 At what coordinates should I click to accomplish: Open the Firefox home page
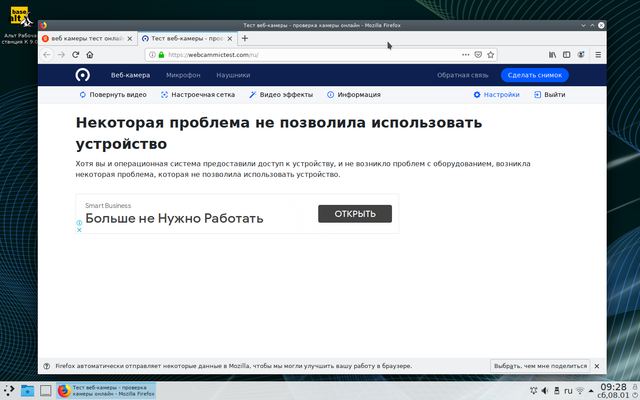(x=90, y=55)
